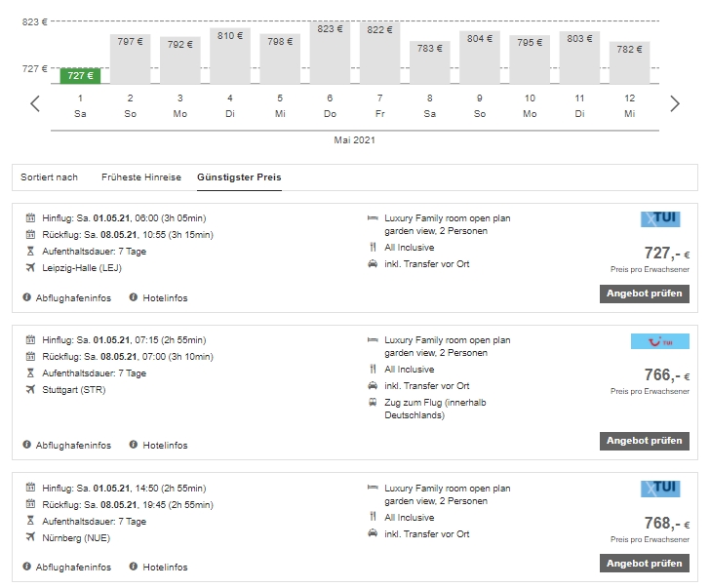
Task: Click the info icon beside third offer's Hotelinfos
Action: tap(134, 567)
